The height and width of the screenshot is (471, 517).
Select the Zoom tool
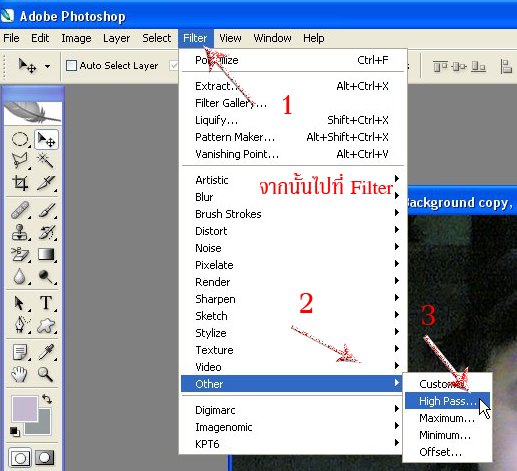pyautogui.click(x=46, y=374)
